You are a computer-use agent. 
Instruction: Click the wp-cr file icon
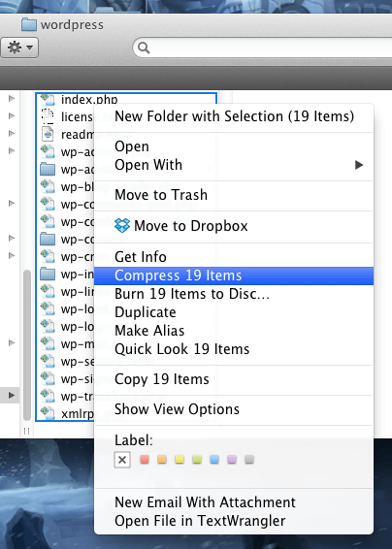pos(48,257)
